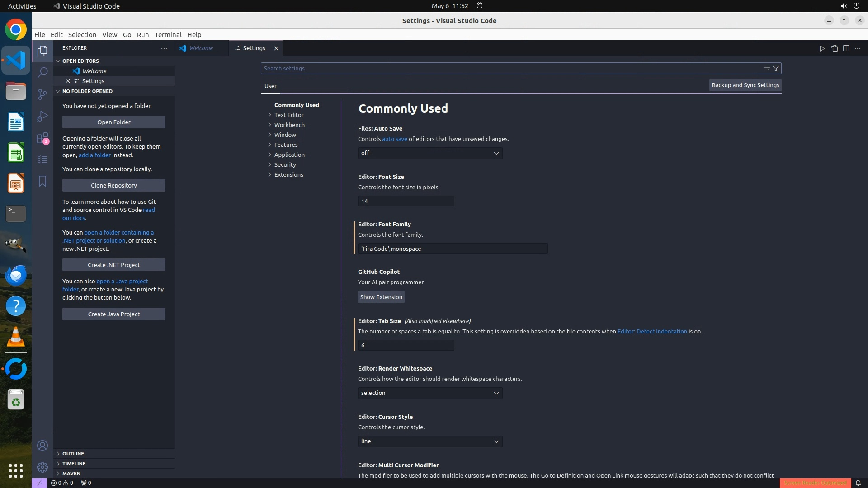Click the settings filter funnel icon
This screenshot has height=488, width=868.
pos(776,68)
